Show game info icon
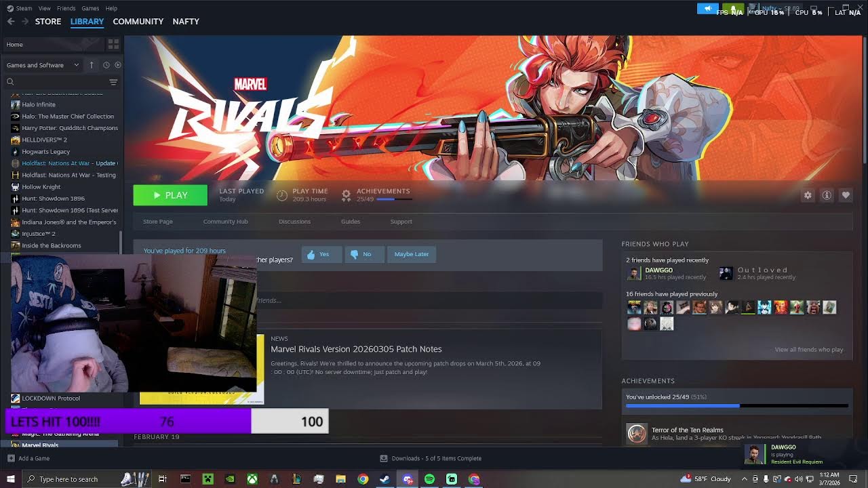 (x=827, y=195)
